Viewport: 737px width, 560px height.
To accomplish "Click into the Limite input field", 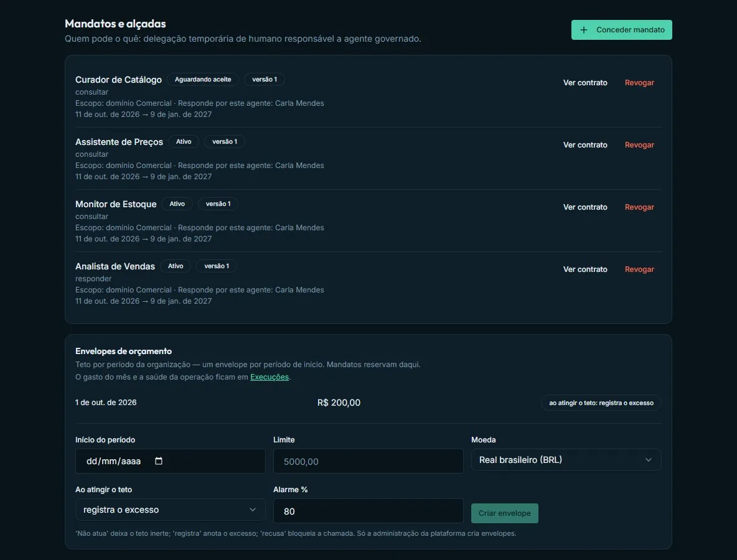I will click(x=368, y=461).
